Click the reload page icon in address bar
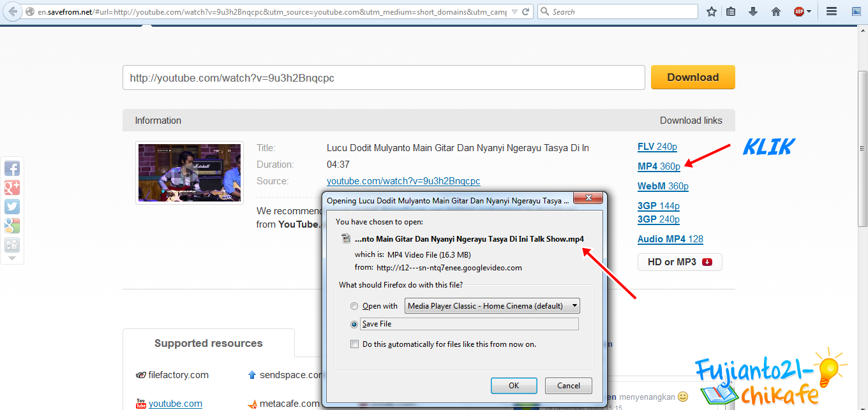Screen dimensions: 868x410 (525, 11)
